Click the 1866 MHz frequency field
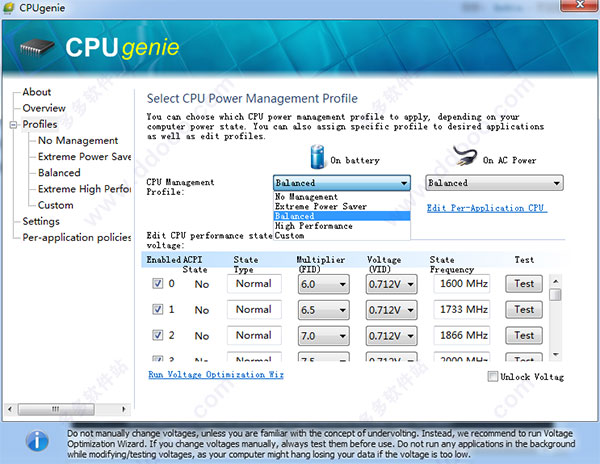Image resolution: width=600 pixels, height=464 pixels. [462, 335]
